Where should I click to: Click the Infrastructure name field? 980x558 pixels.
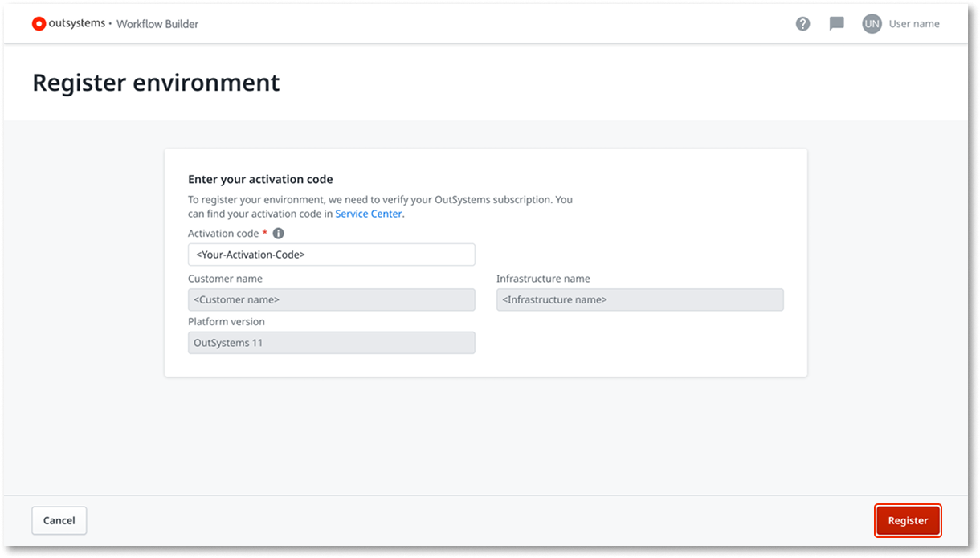(639, 299)
